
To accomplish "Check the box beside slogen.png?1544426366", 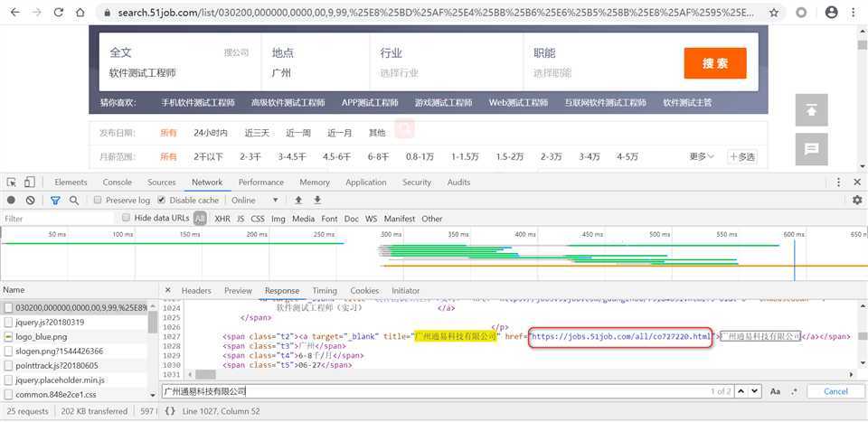I will click(8, 352).
